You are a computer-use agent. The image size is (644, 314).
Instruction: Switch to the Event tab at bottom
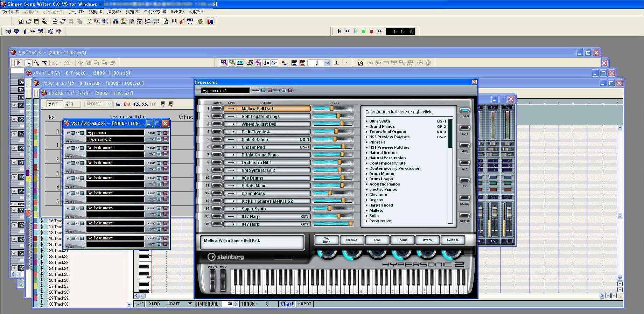pyautogui.click(x=304, y=303)
